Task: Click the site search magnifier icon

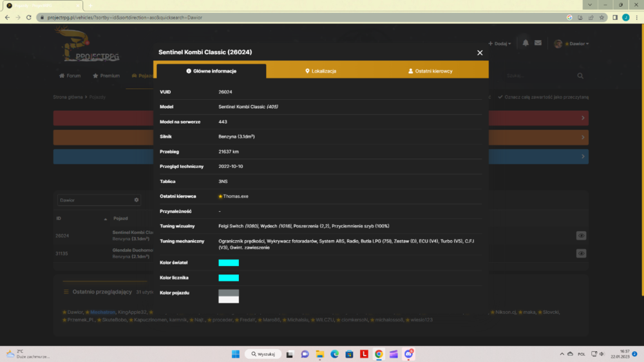Action: (x=580, y=75)
